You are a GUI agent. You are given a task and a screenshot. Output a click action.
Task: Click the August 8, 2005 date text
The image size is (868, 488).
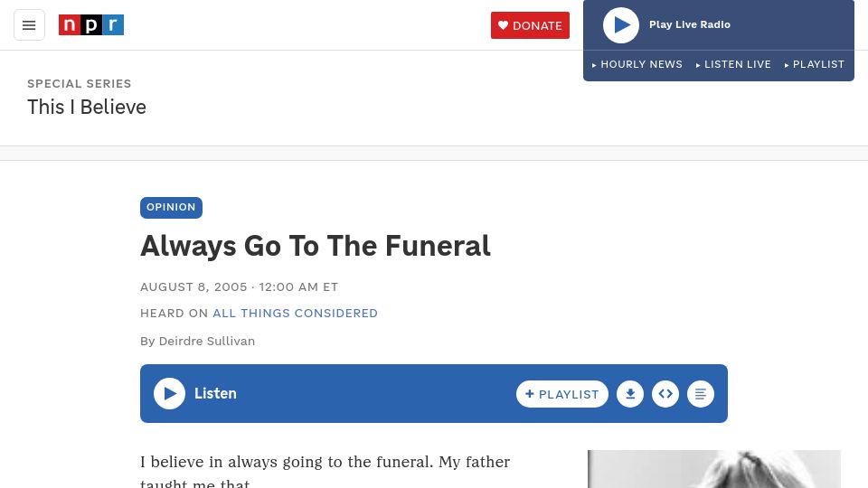[193, 287]
